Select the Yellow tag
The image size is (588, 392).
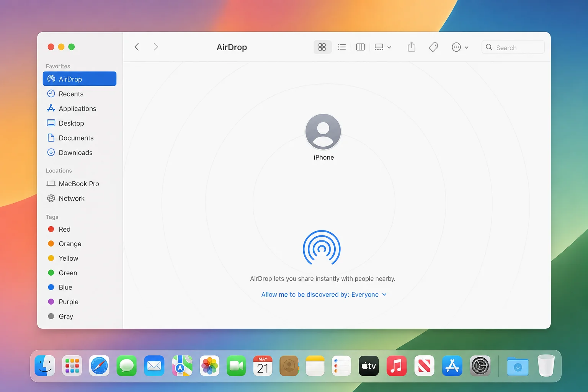click(80, 258)
